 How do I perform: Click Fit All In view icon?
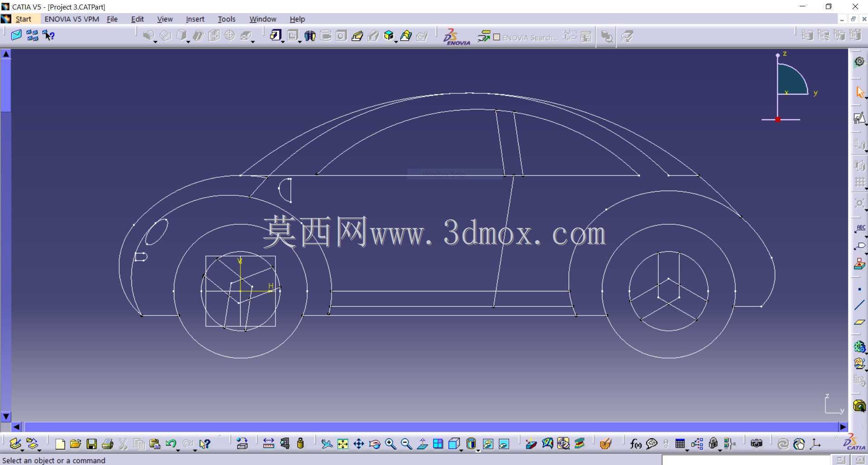coord(343,444)
